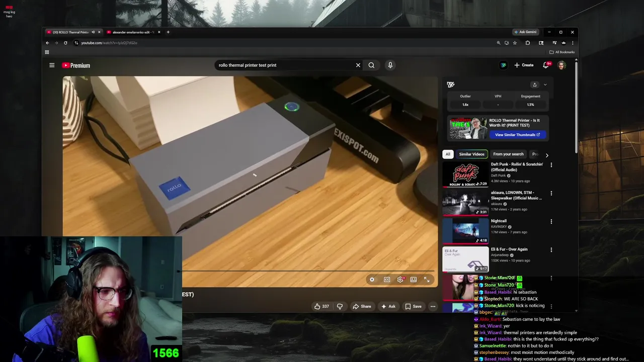
Task: Like the video with 337 likes
Action: pos(321,306)
